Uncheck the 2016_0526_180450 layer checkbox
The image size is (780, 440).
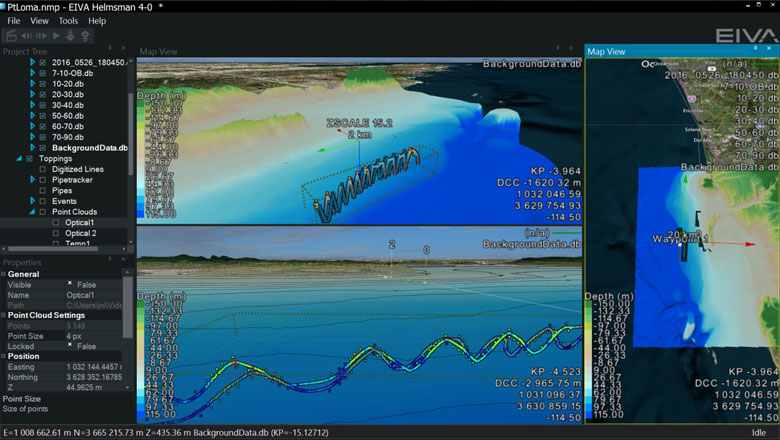point(43,63)
